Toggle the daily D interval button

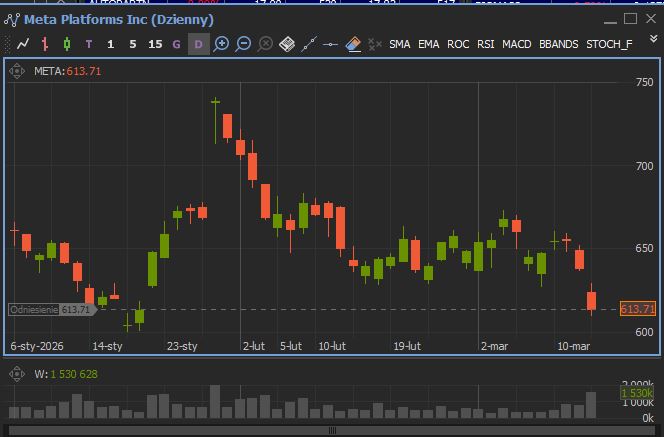pos(198,44)
